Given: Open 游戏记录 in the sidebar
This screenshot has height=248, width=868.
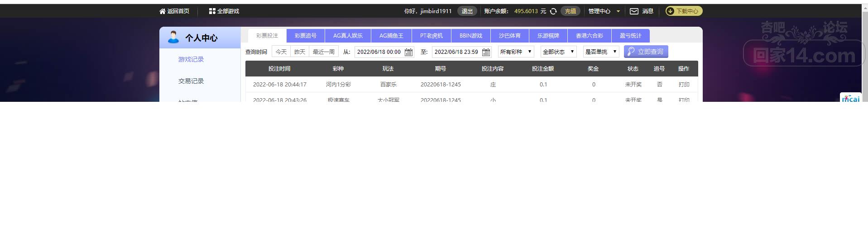Looking at the screenshot, I should pos(191,59).
